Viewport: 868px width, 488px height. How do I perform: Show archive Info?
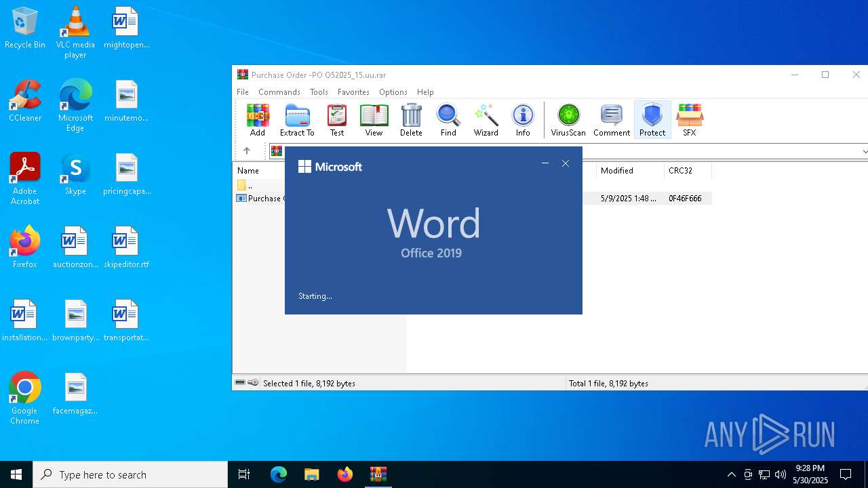[523, 120]
